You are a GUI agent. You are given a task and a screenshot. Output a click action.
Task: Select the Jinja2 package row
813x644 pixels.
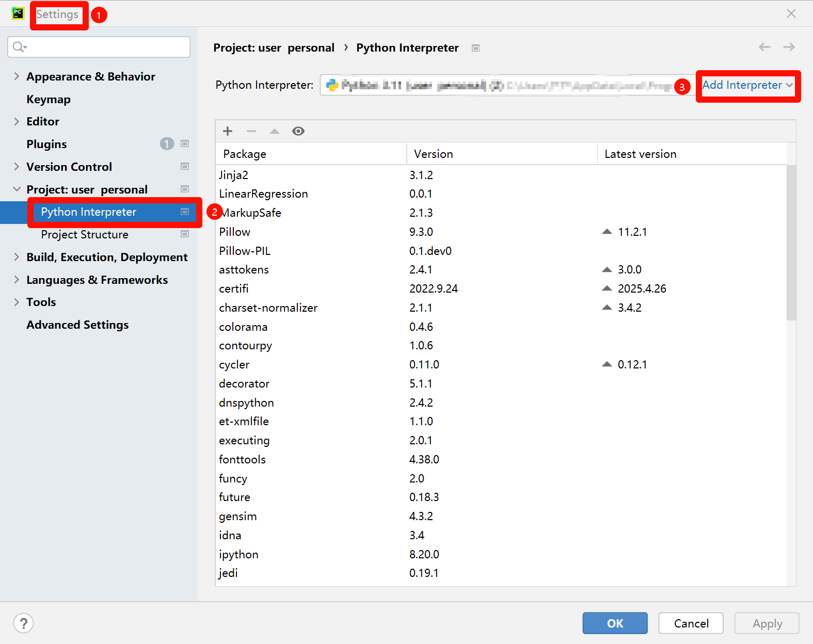pos(501,175)
